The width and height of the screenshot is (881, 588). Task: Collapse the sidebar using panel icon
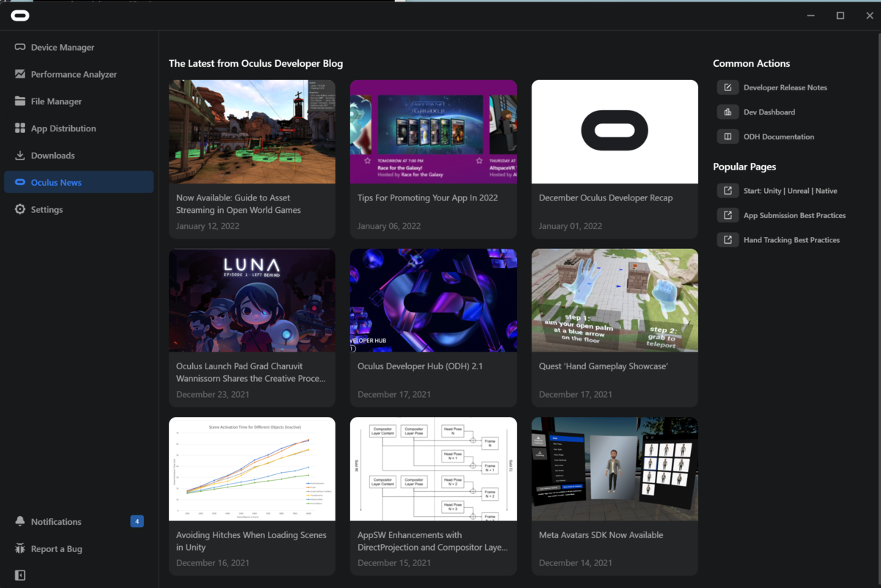point(20,576)
